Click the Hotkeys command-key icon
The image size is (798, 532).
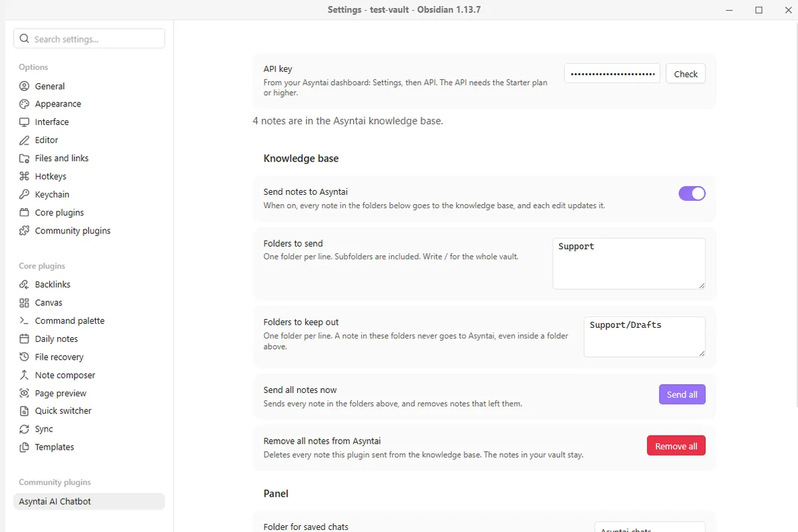25,176
